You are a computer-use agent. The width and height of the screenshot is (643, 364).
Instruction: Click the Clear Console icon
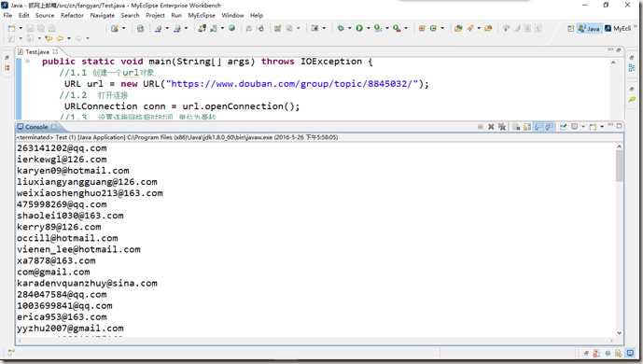[x=516, y=127]
